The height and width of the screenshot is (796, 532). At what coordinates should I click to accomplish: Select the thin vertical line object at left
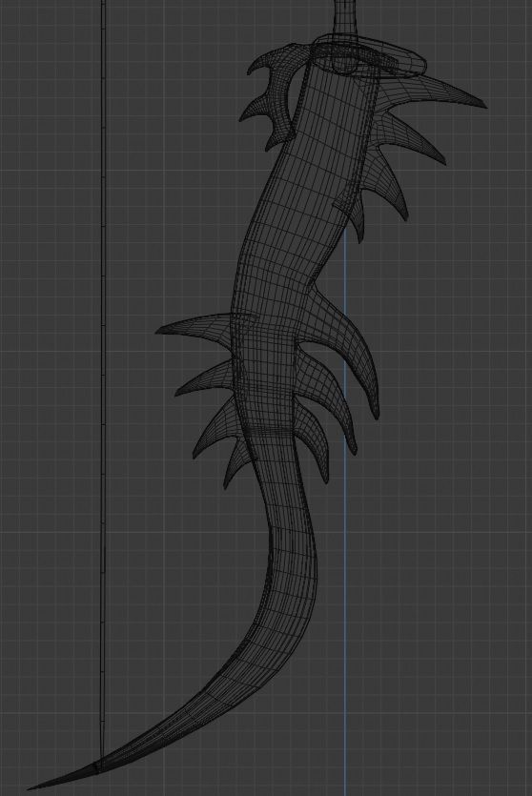pyautogui.click(x=104, y=380)
